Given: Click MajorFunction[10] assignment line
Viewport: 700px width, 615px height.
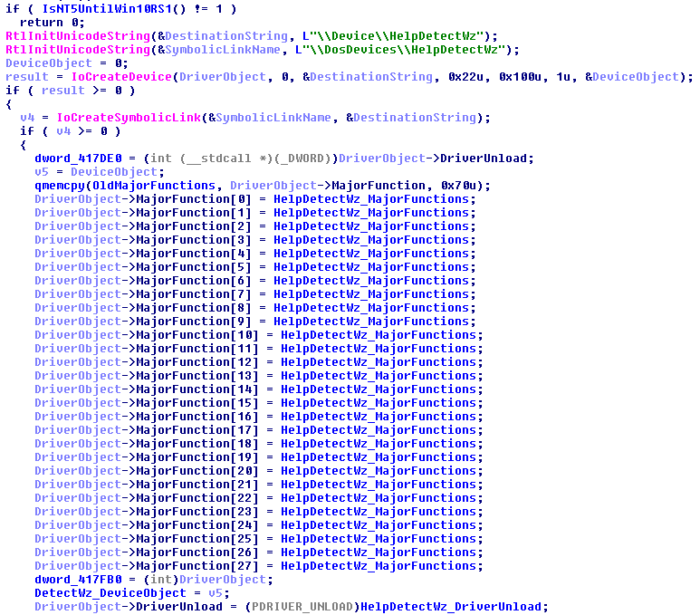Looking at the screenshot, I should click(x=259, y=334).
